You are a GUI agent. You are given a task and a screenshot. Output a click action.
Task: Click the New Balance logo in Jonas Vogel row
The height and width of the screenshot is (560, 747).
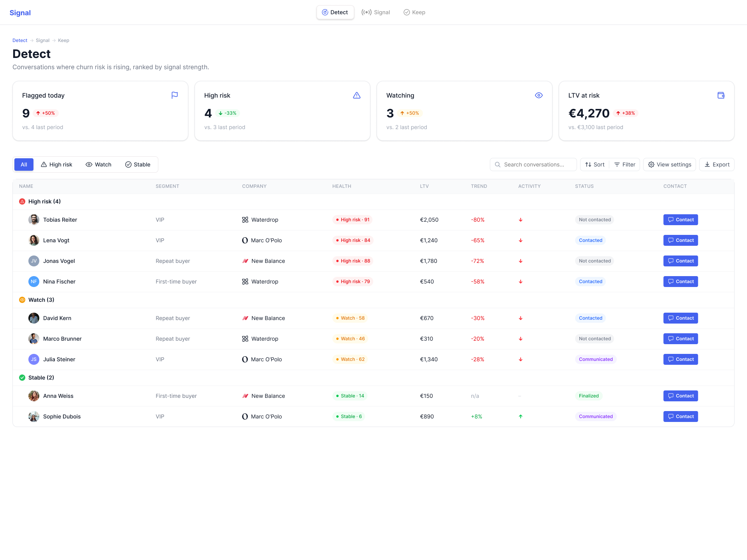click(x=245, y=261)
